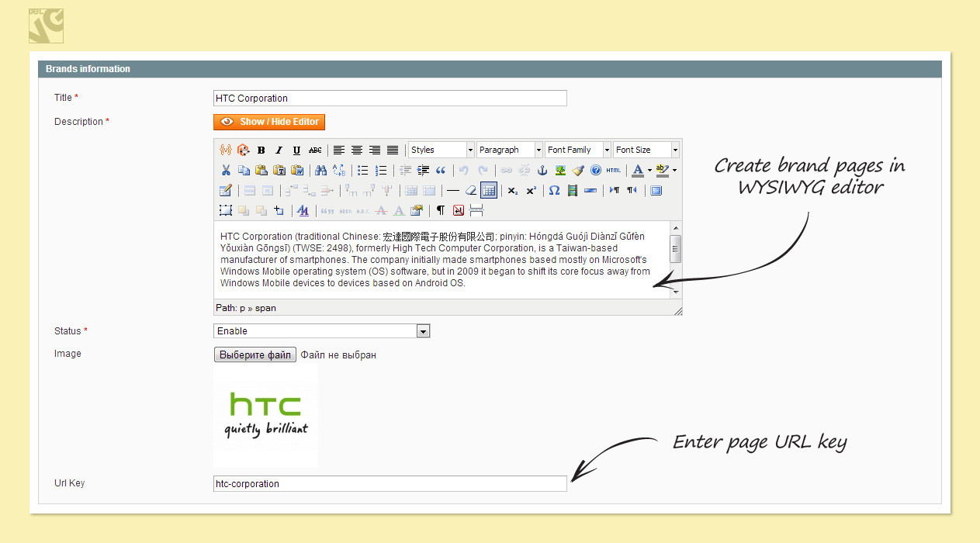Toggle bold formatting in the editor
980x543 pixels.
(x=261, y=150)
